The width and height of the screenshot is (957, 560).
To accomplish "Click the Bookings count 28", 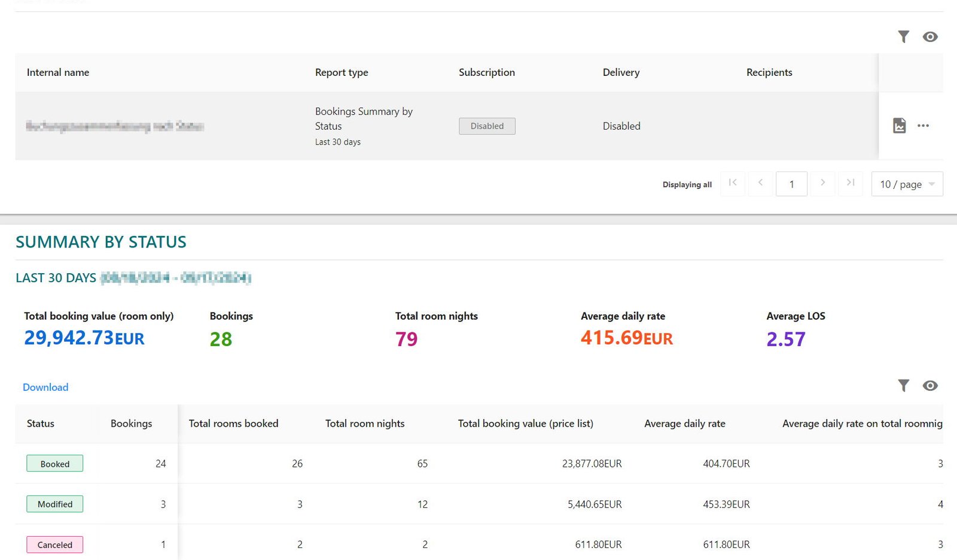I will [x=221, y=339].
